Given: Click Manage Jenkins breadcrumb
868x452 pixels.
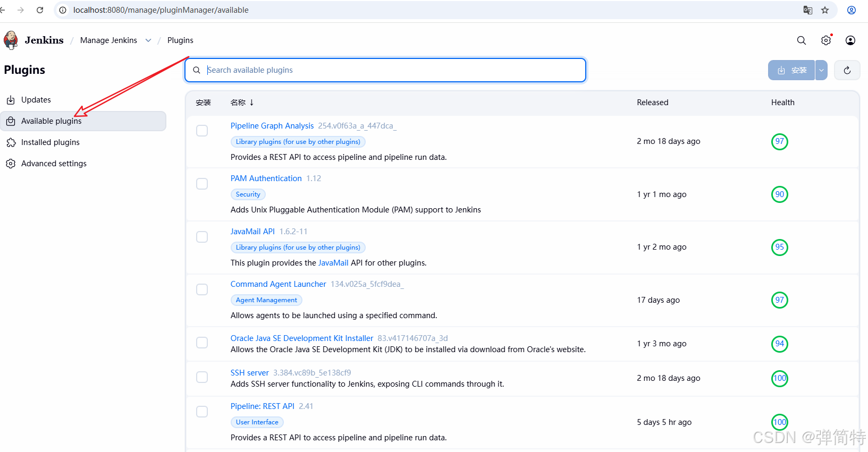Looking at the screenshot, I should (108, 40).
